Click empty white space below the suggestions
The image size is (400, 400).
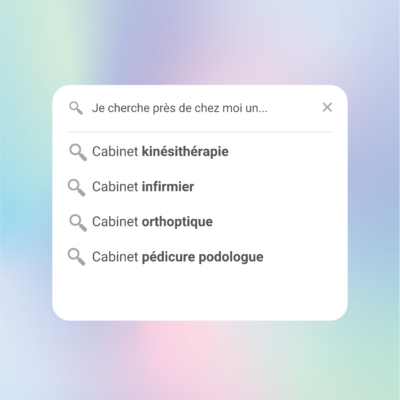pyautogui.click(x=200, y=293)
